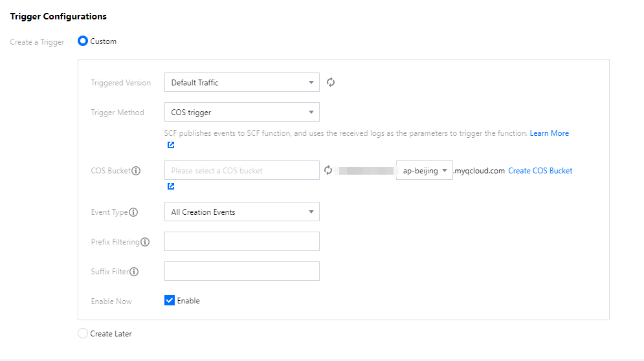Select the Create Later radio option
The width and height of the screenshot is (644, 361).
point(82,334)
